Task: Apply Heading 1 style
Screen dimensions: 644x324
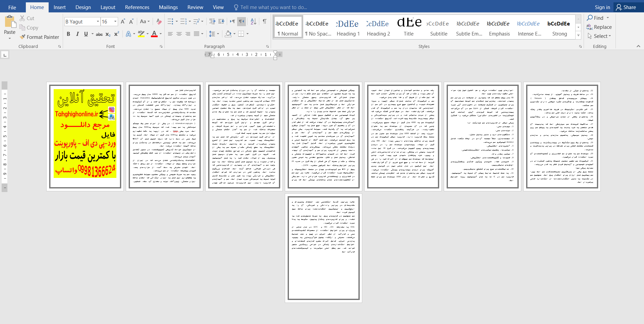Action: [x=348, y=27]
